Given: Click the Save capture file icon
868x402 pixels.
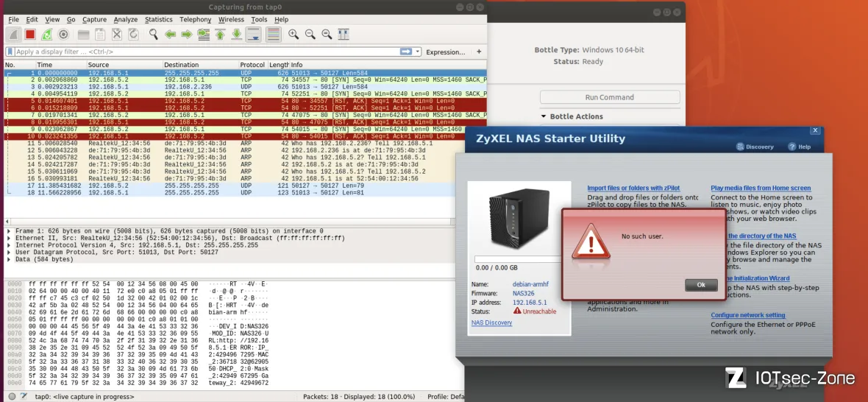Looking at the screenshot, I should tap(100, 35).
